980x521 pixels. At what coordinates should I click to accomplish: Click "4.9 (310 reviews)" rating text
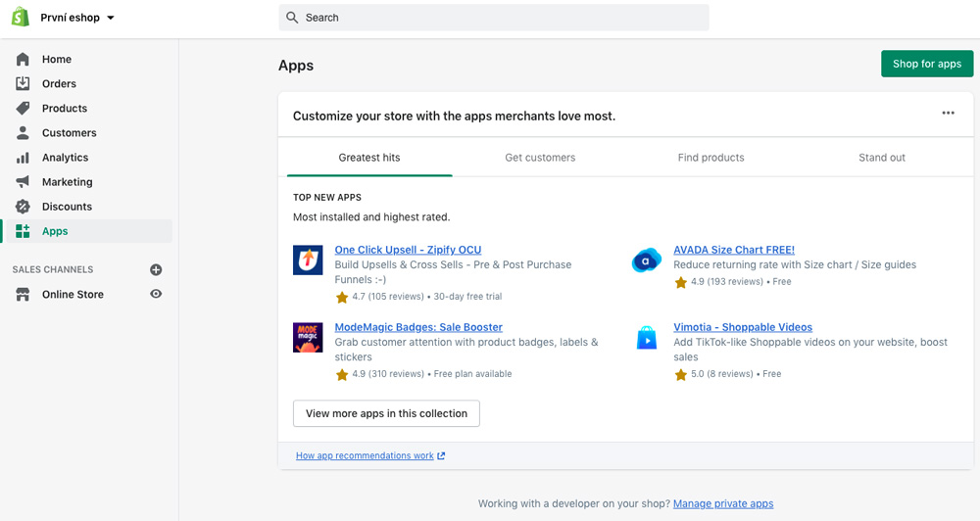(387, 374)
